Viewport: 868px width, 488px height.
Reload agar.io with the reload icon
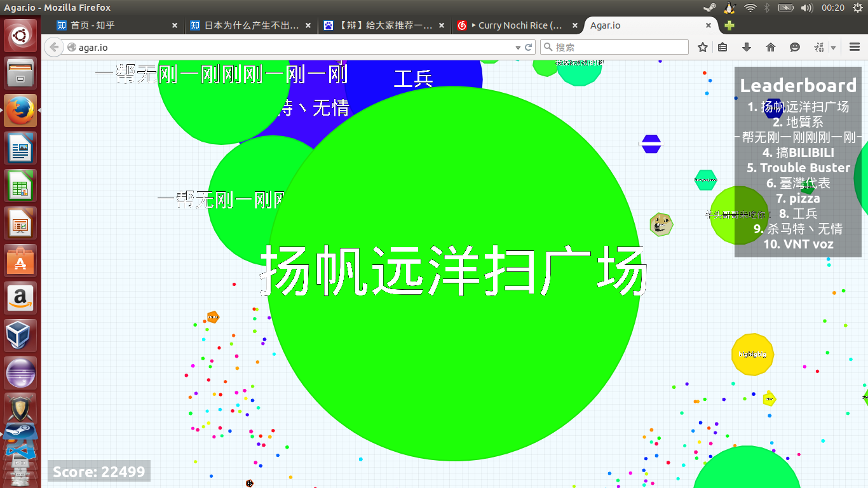pos(529,47)
